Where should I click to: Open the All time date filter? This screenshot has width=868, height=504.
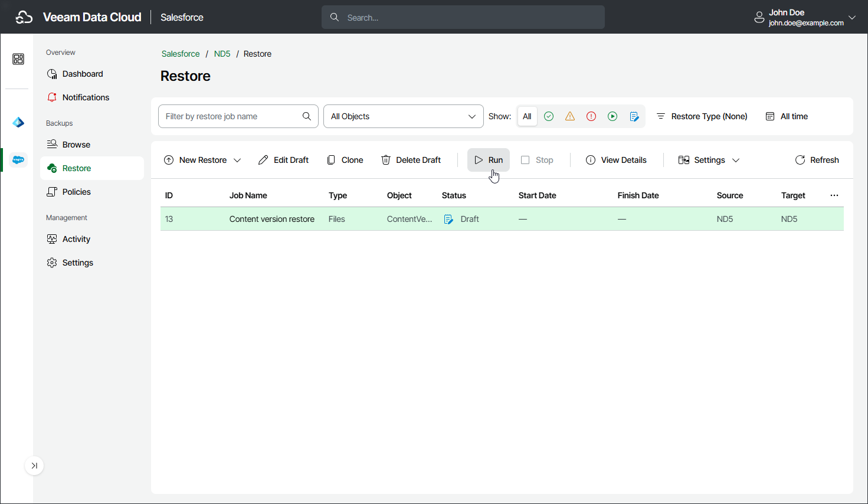[787, 116]
